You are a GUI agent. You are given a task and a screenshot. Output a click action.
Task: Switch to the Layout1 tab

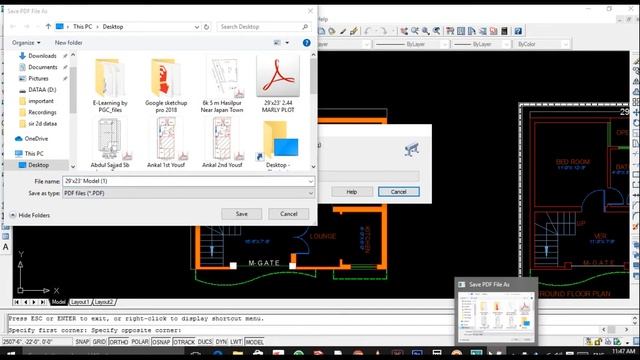pyautogui.click(x=80, y=302)
